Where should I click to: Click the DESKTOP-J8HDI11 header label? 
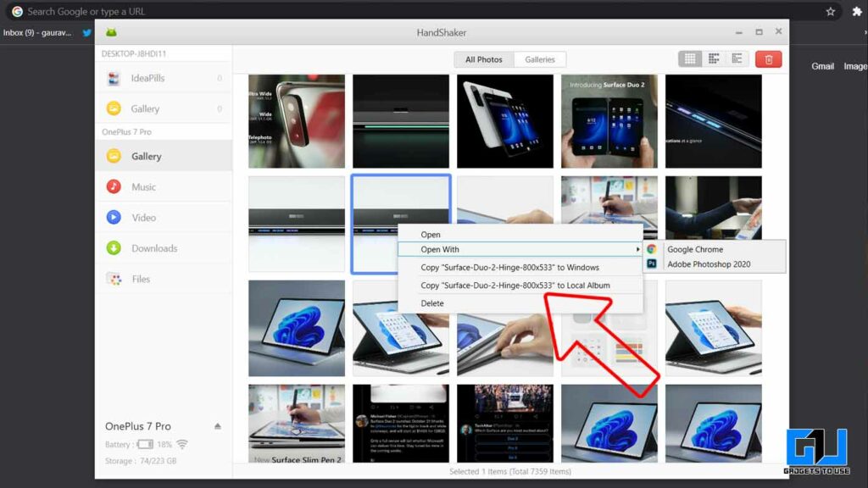point(134,53)
